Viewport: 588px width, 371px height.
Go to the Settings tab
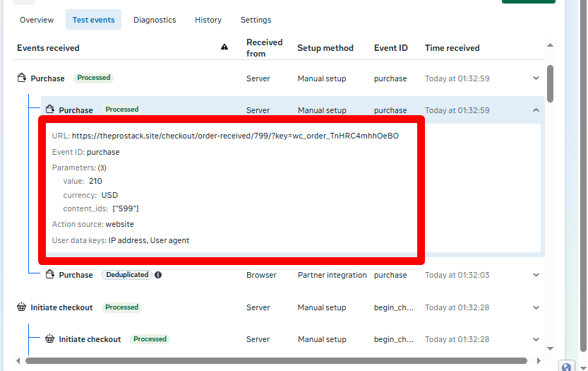pyautogui.click(x=256, y=20)
